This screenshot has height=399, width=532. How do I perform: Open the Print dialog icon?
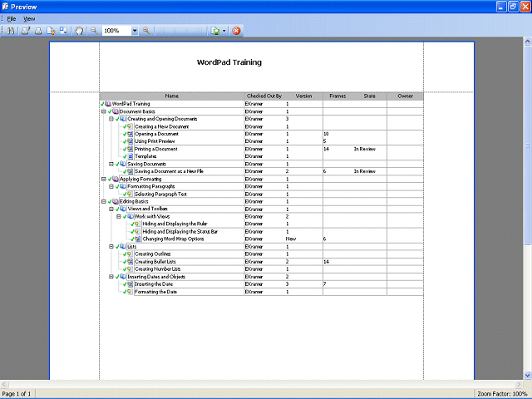pyautogui.click(x=26, y=31)
